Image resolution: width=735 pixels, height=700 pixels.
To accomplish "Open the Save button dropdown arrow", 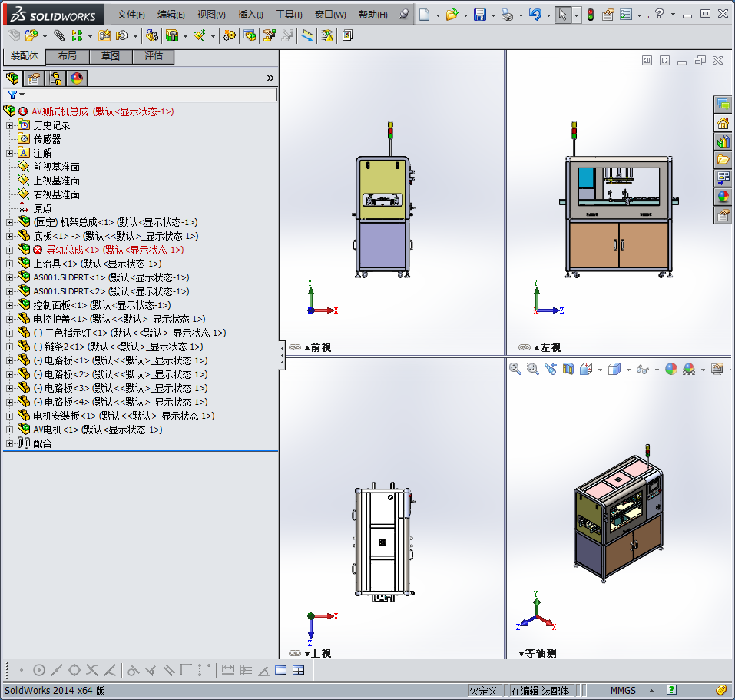I will [493, 15].
